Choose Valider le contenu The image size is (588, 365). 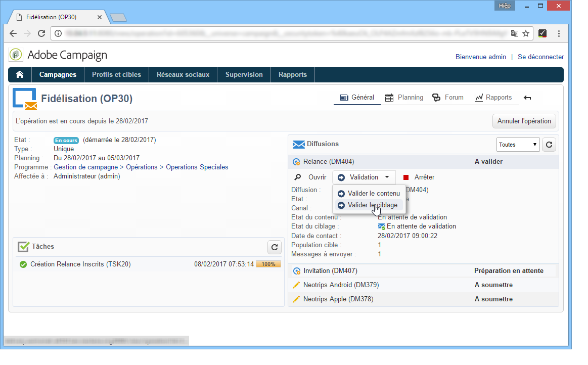coord(369,194)
